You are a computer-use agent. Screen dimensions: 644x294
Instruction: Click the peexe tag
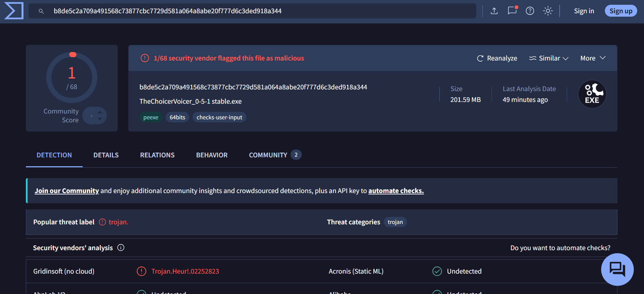(x=151, y=117)
